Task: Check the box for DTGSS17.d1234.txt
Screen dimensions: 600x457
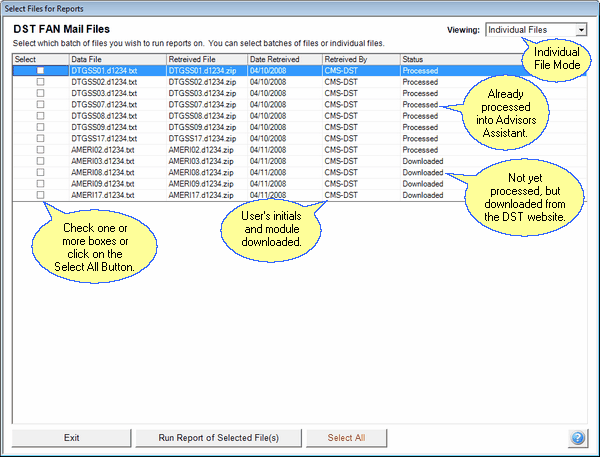Action: click(x=40, y=138)
